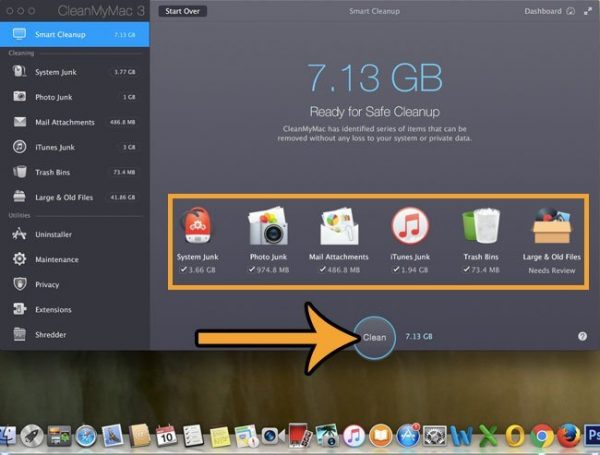Screen dimensions: 600x455
Task: Open iTunes Junk sidebar section
Action: pyautogui.click(x=75, y=147)
